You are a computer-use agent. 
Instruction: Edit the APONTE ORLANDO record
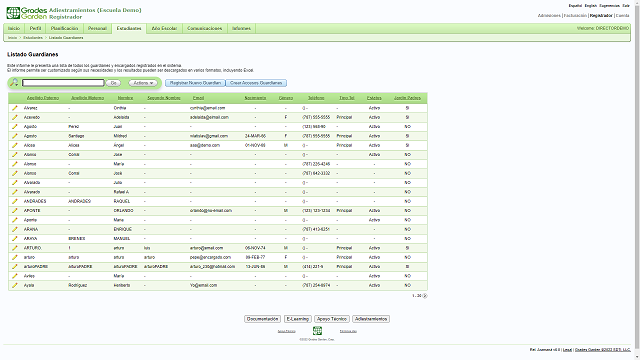15,211
